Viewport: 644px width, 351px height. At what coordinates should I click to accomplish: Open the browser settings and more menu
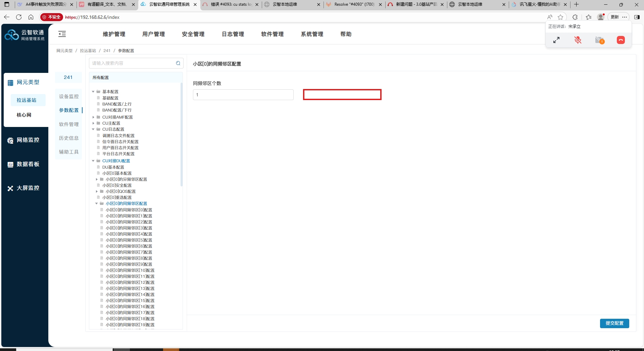pyautogui.click(x=625, y=17)
